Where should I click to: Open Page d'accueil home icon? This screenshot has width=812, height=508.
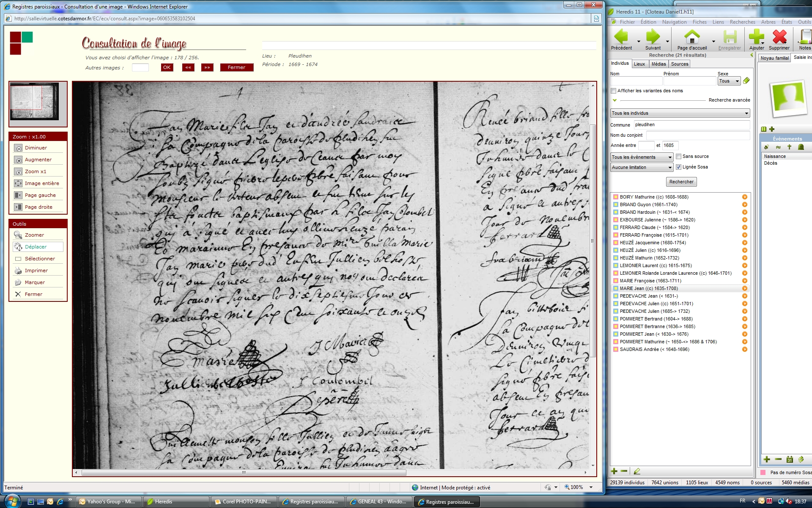(x=691, y=37)
